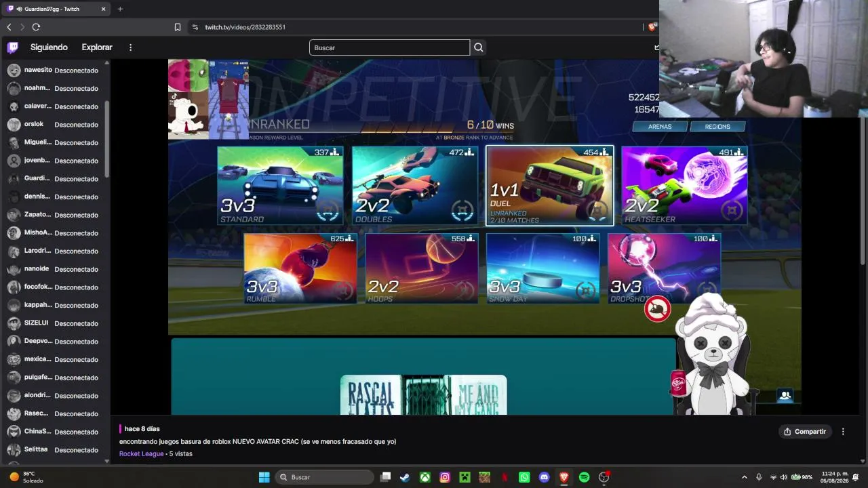Click the video title text 'encontrando juegos basura de roblox'
The width and height of the screenshot is (868, 488).
(x=175, y=442)
